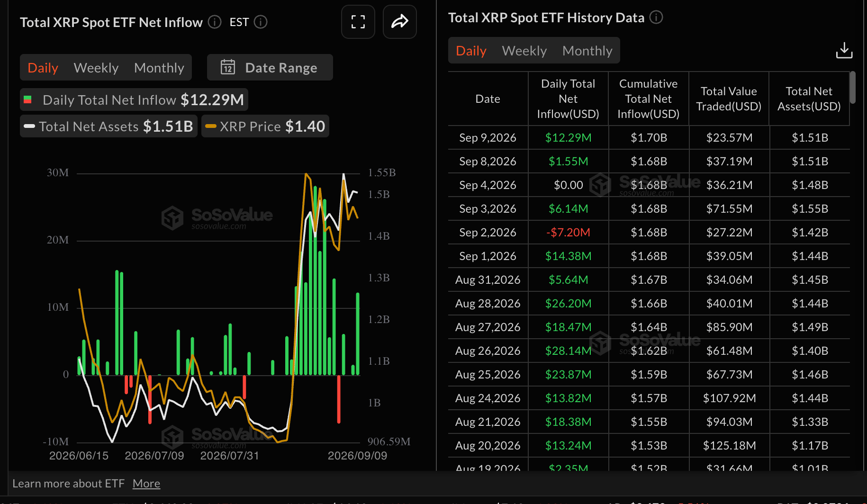Click the calendar icon in Date Range
867x504 pixels.
click(x=228, y=67)
